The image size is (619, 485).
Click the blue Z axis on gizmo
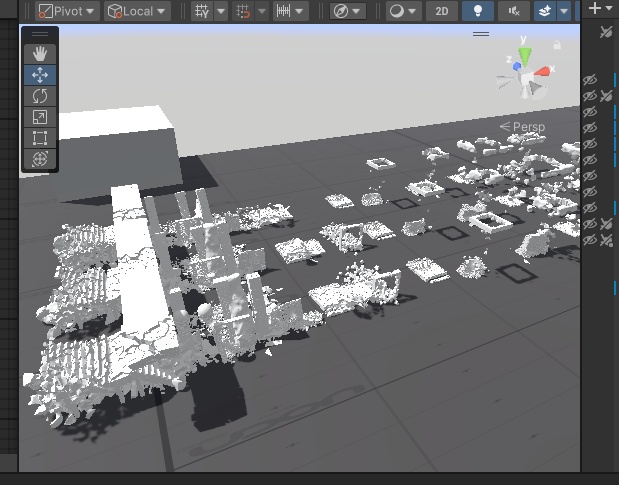click(517, 67)
